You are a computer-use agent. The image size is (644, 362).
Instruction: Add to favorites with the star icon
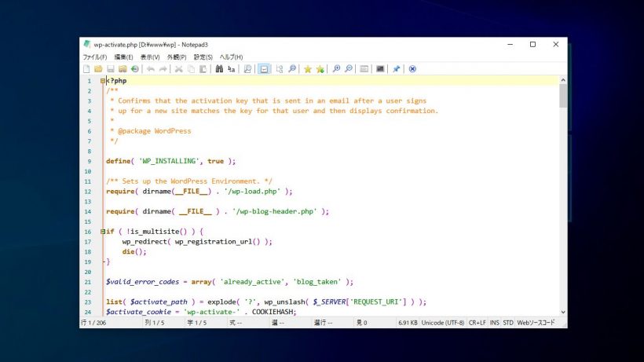pyautogui.click(x=308, y=69)
